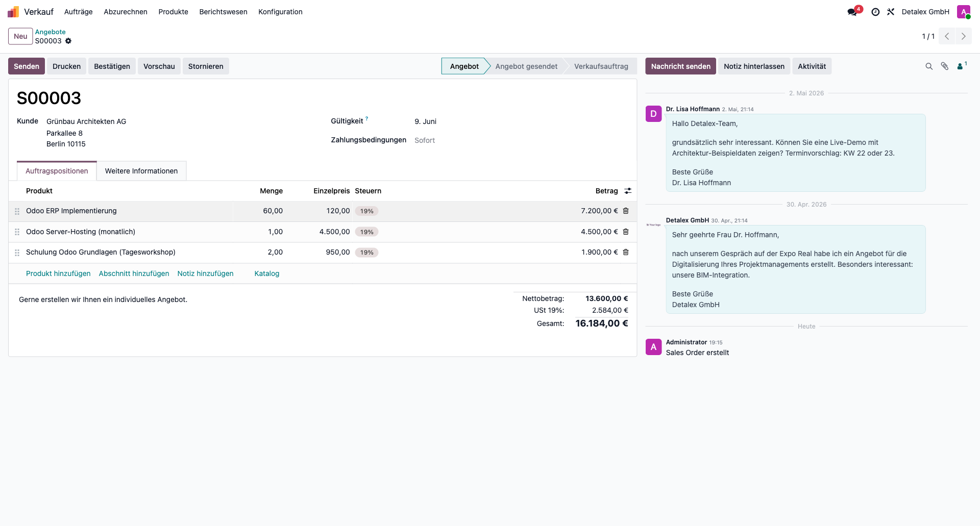This screenshot has height=526, width=980.
Task: Set status to Angebot stage
Action: tap(464, 66)
